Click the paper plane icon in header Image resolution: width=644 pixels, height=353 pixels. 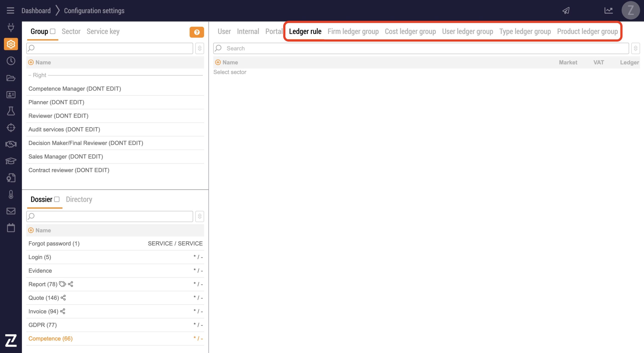(x=566, y=11)
